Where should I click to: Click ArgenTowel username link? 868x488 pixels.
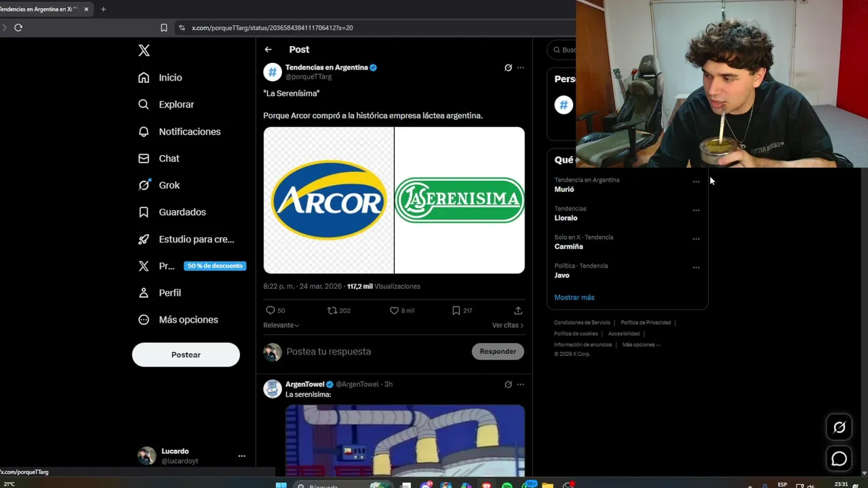click(305, 384)
